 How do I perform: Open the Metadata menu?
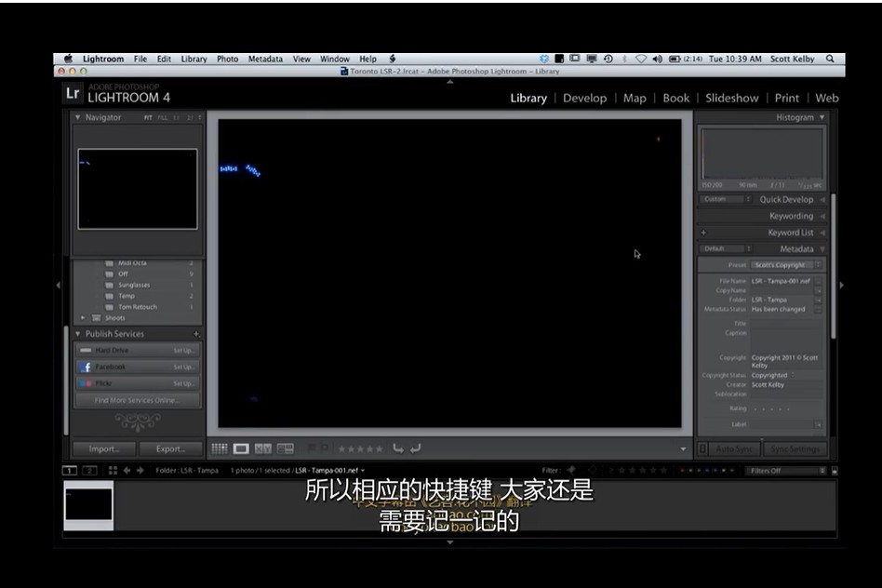pos(265,58)
